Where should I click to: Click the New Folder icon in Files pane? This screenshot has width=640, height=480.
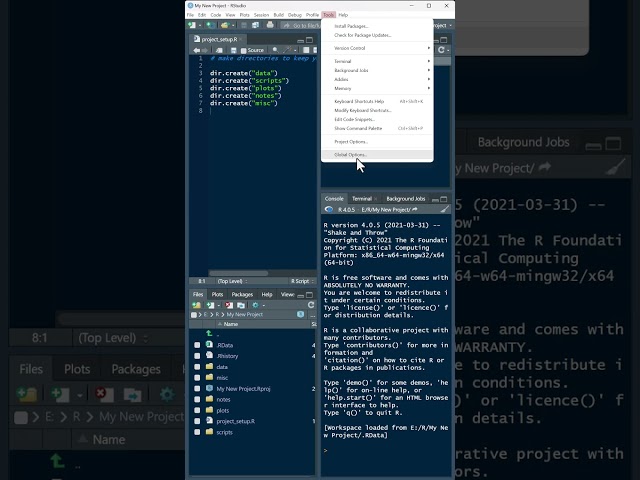pos(196,305)
